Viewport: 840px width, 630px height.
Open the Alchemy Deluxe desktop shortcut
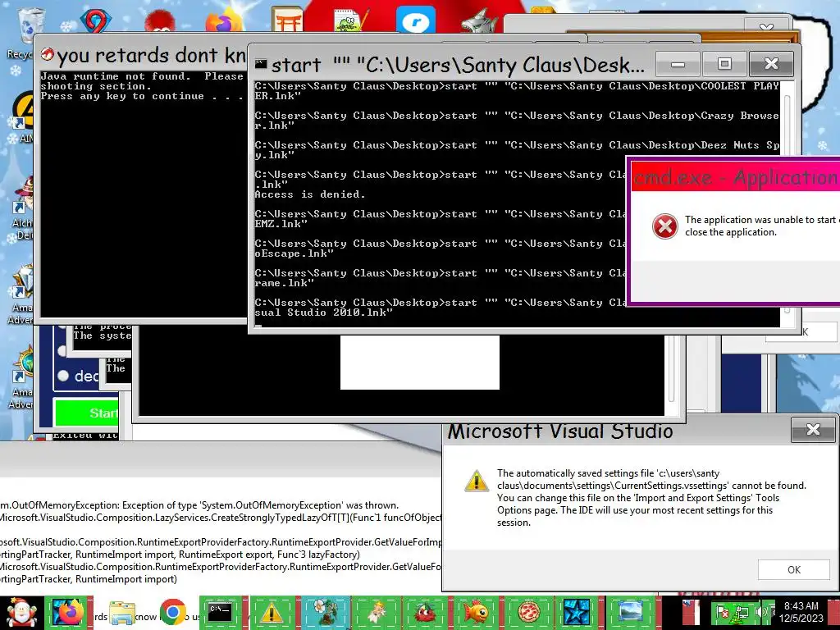tap(22, 206)
